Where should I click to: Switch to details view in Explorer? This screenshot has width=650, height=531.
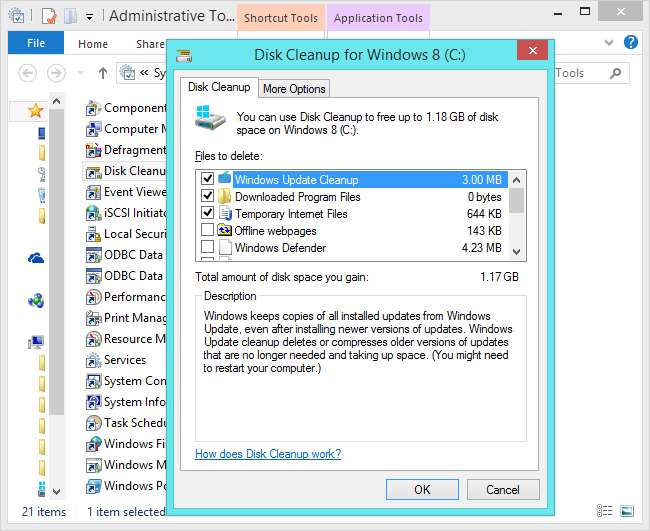pos(604,511)
